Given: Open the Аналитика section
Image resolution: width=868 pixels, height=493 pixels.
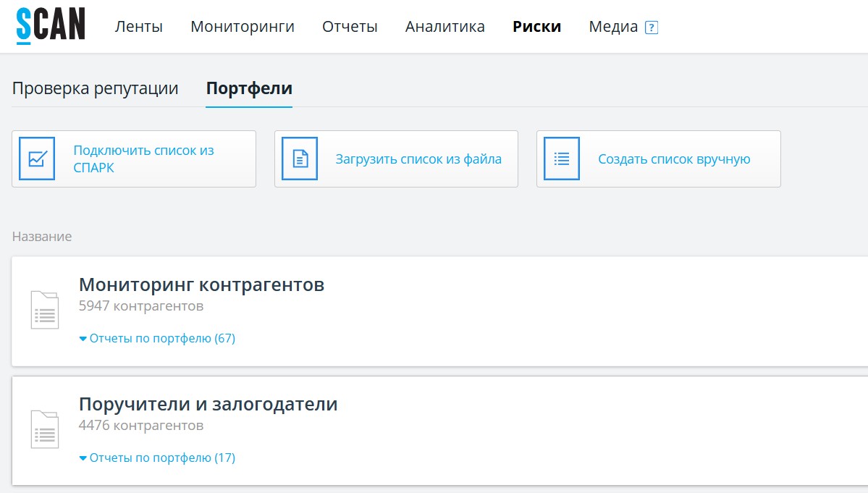Looking at the screenshot, I should [x=444, y=26].
